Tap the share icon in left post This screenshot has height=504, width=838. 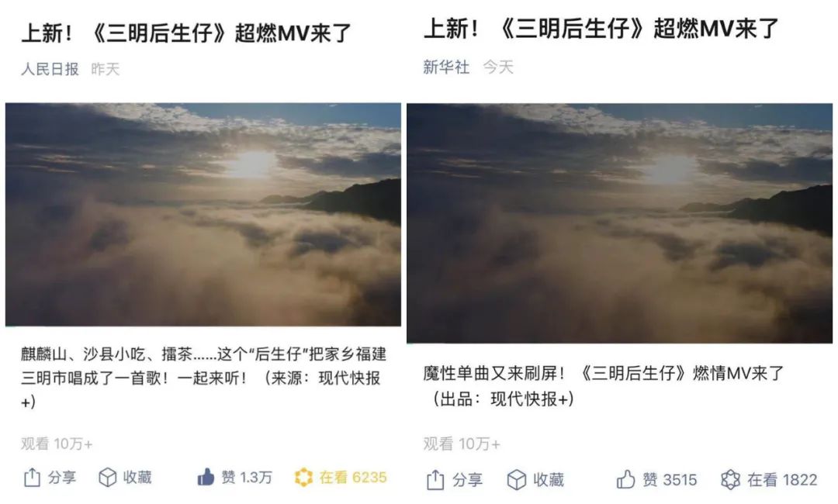coord(32,478)
